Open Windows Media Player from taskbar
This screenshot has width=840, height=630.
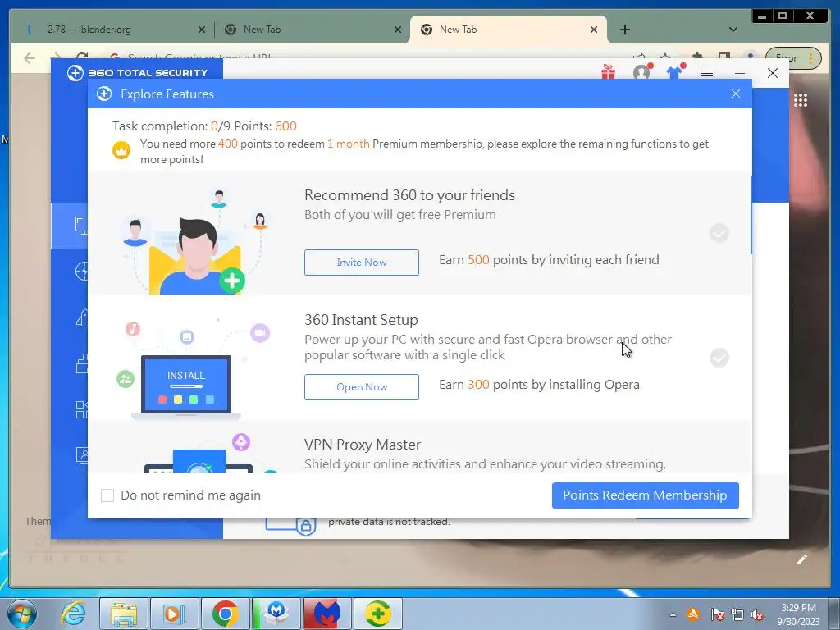click(174, 614)
